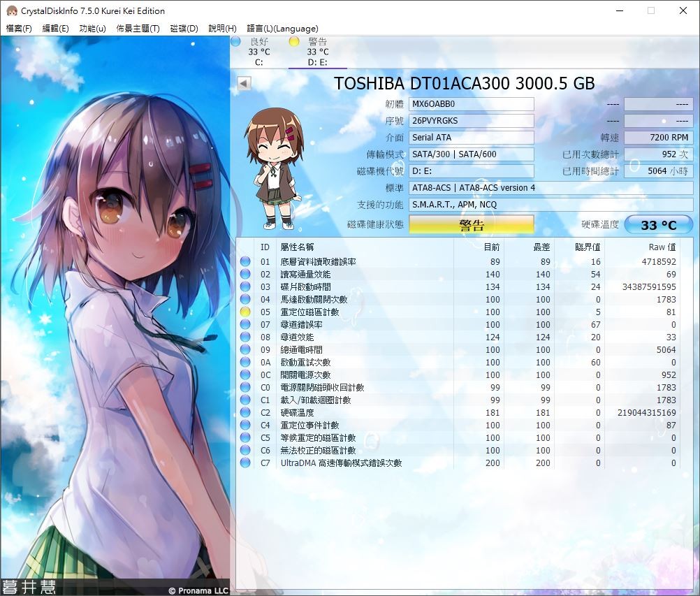700x596 pixels.
Task: Click the standard field ATA8-ACS version 4
Action: pyautogui.click(x=551, y=188)
